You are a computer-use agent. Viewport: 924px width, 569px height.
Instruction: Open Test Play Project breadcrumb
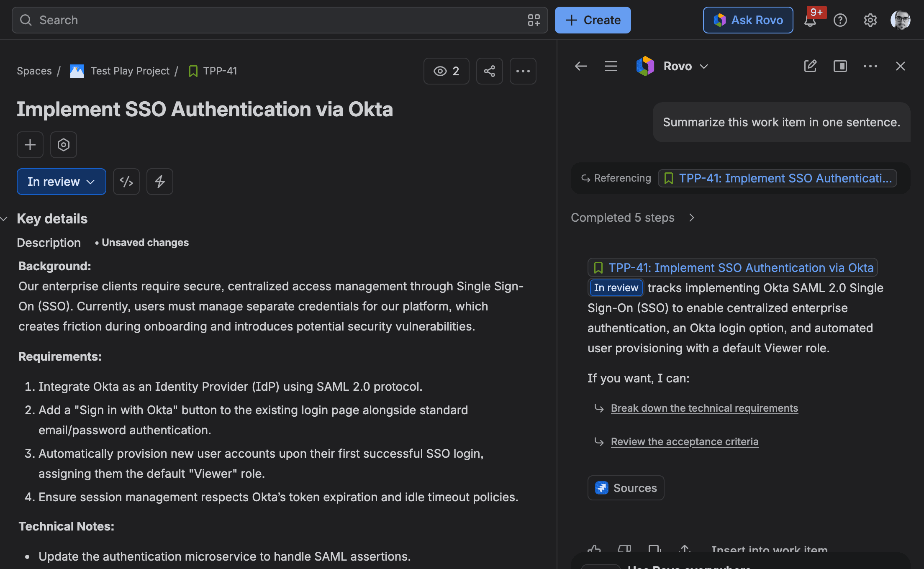point(130,71)
